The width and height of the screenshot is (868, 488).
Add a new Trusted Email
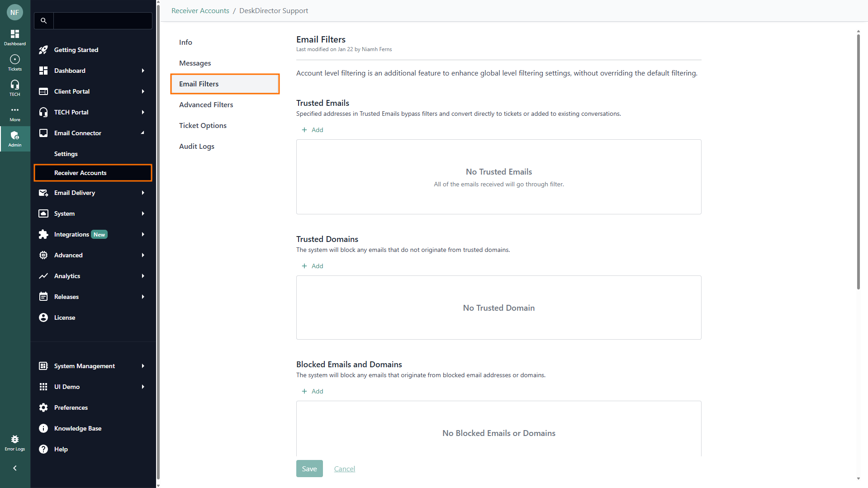(x=313, y=130)
